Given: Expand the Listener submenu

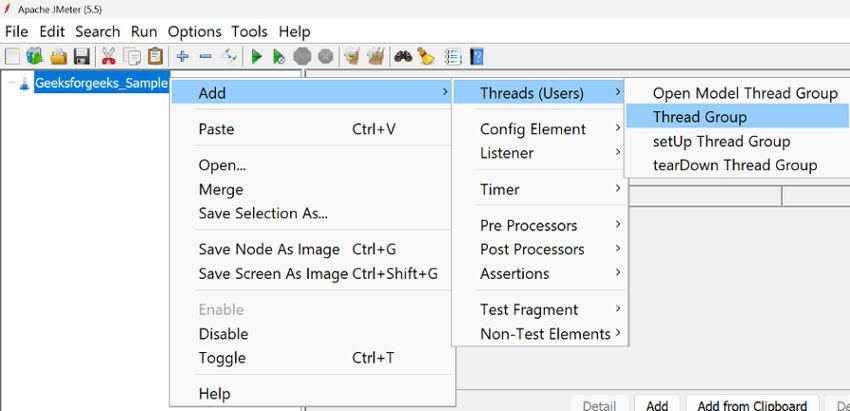Looking at the screenshot, I should [x=507, y=153].
